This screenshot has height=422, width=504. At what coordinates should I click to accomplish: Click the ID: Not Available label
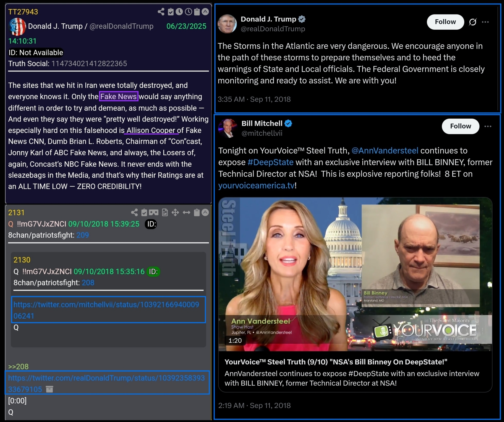[x=36, y=53]
